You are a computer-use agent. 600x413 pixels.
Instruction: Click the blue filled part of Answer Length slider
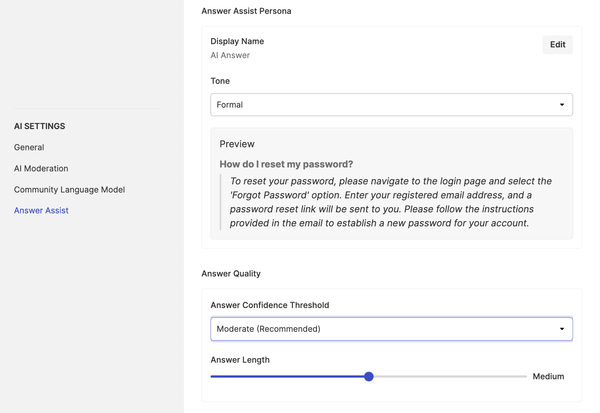pyautogui.click(x=287, y=377)
